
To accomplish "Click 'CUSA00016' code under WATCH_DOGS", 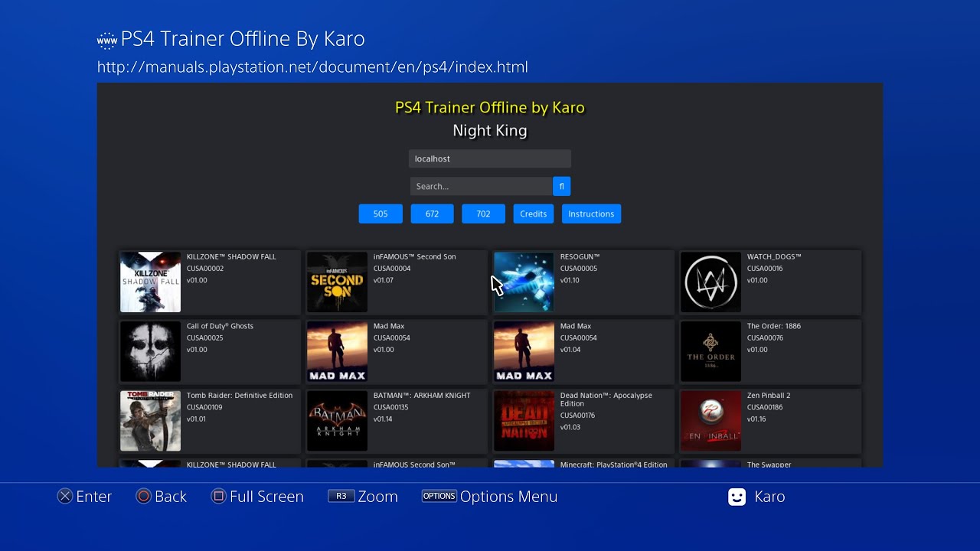I will (x=766, y=269).
